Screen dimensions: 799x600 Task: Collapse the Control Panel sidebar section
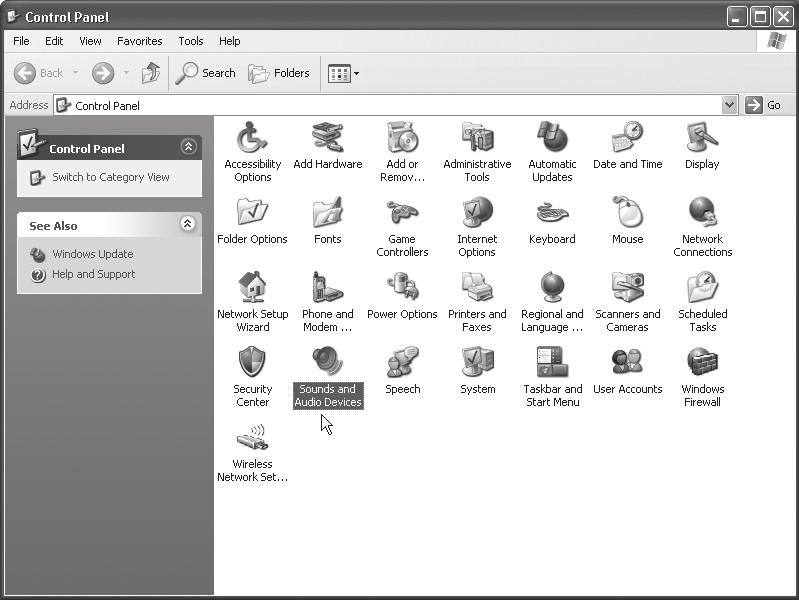(188, 147)
